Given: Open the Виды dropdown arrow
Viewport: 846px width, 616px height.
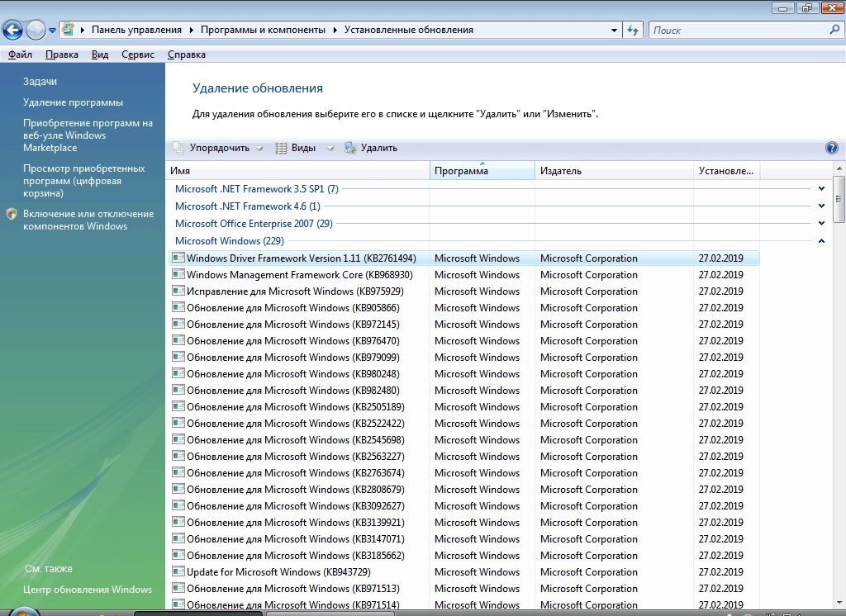Looking at the screenshot, I should (330, 149).
